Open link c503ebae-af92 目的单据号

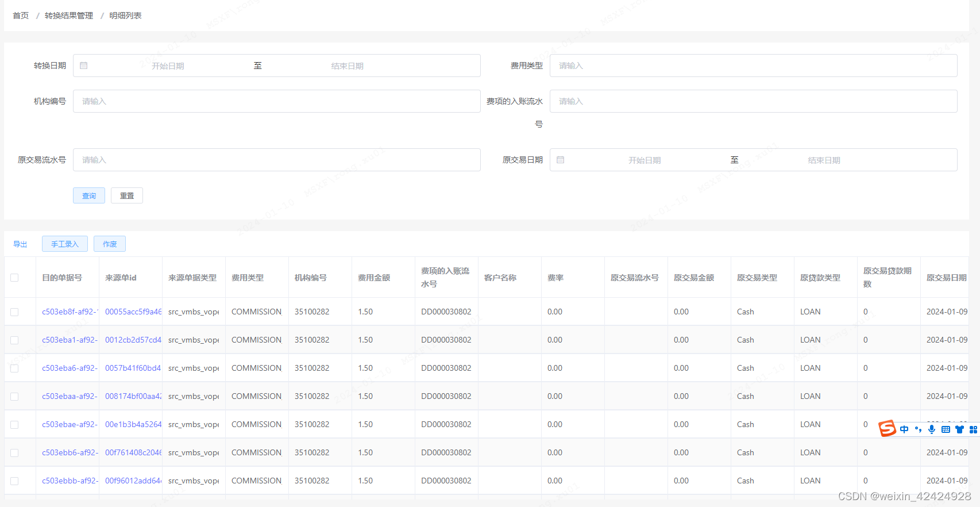click(70, 424)
